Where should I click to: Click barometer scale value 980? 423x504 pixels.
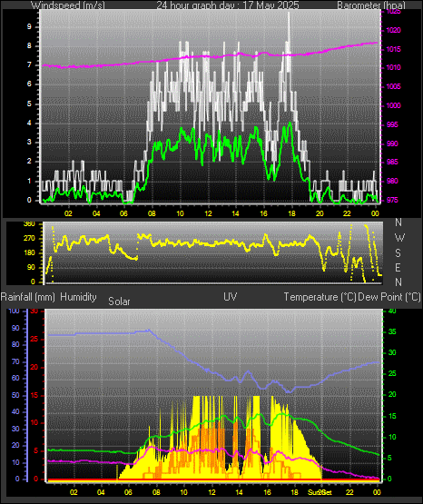pyautogui.click(x=392, y=181)
